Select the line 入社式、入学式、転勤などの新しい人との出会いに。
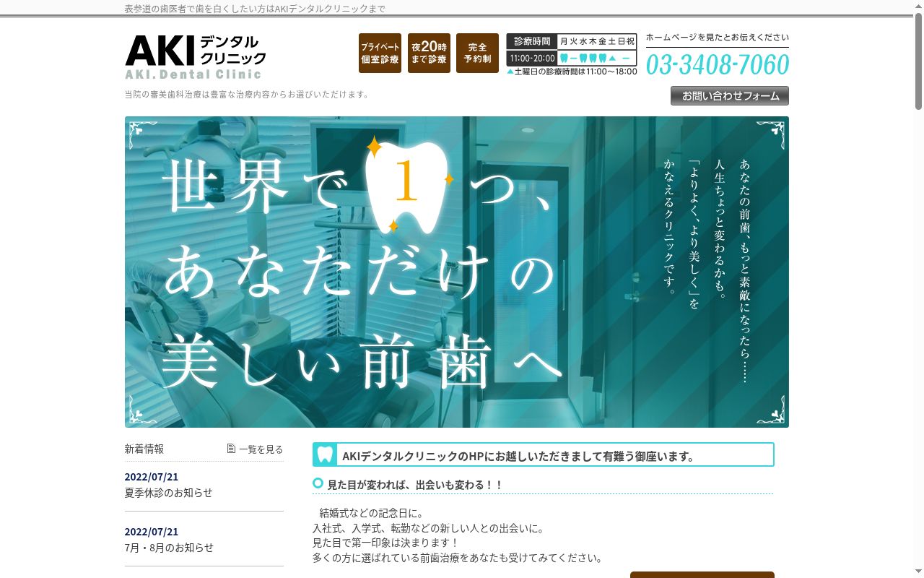The width and height of the screenshot is (924, 578). click(429, 528)
